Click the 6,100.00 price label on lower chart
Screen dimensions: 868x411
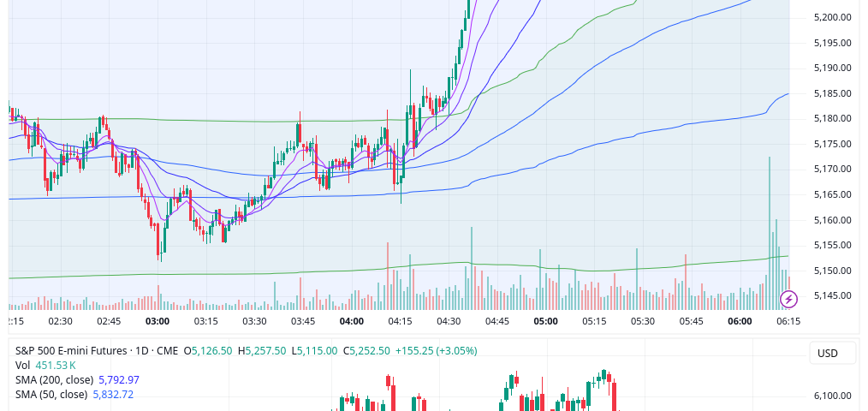(833, 396)
